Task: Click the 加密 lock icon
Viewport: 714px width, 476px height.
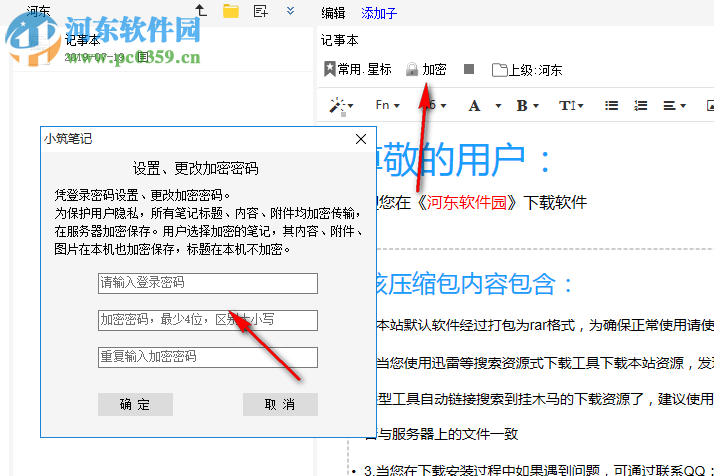Action: click(x=412, y=70)
